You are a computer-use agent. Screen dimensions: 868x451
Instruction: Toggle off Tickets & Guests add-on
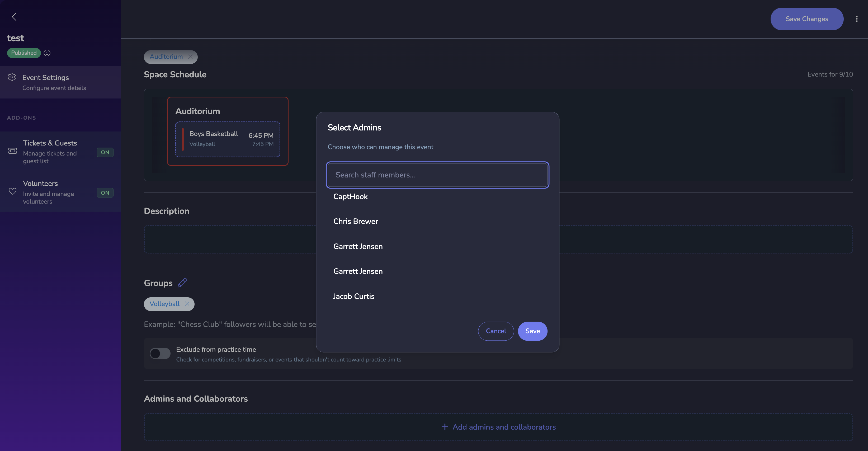click(105, 152)
